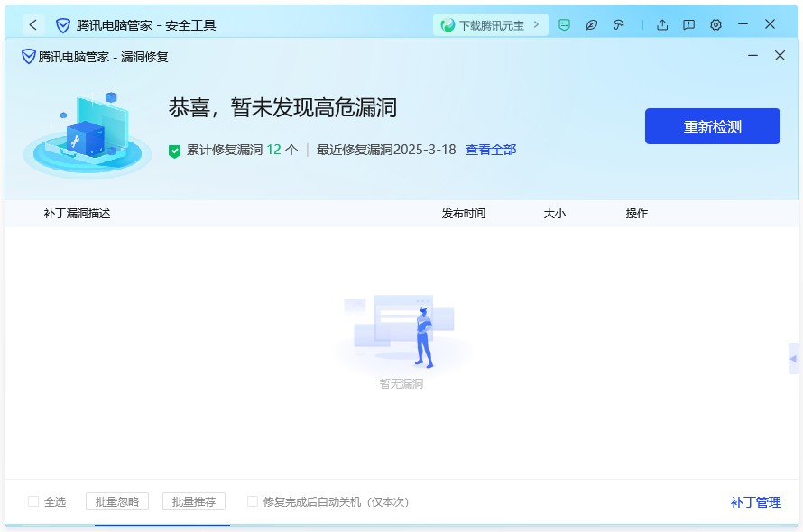Open the green note list icon

point(564,24)
